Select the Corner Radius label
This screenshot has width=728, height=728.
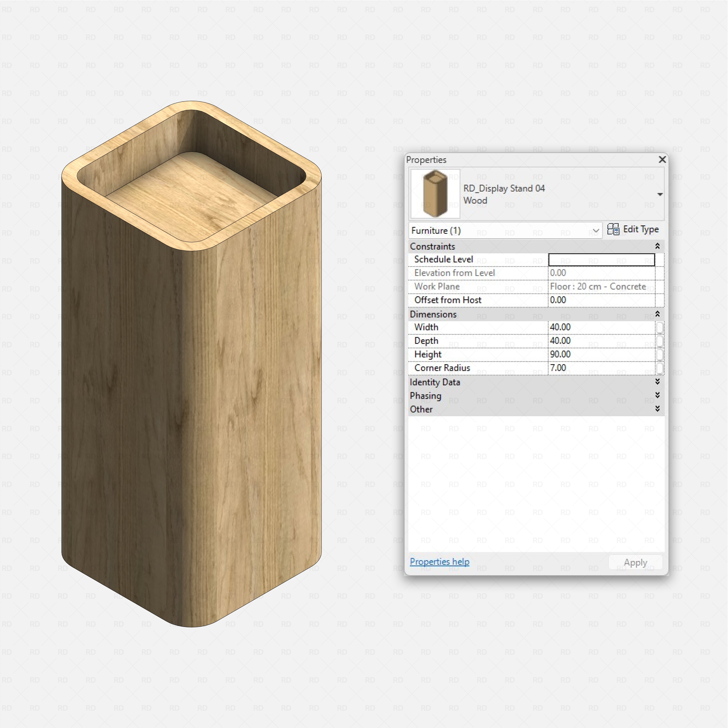coord(442,368)
